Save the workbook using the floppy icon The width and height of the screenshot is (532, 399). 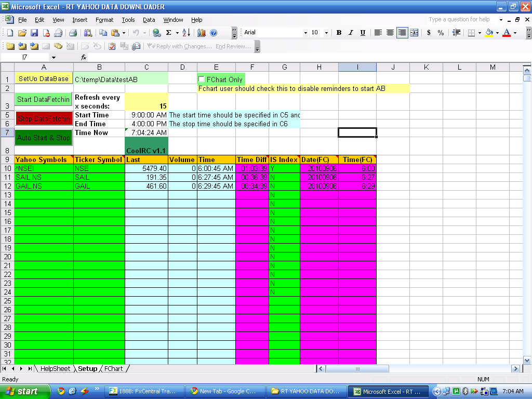click(34, 33)
